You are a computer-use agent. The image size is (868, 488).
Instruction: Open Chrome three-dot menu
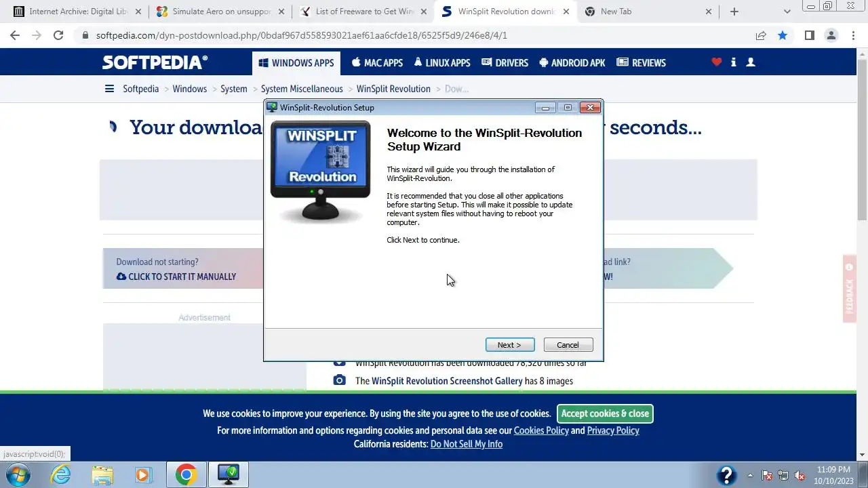[852, 35]
